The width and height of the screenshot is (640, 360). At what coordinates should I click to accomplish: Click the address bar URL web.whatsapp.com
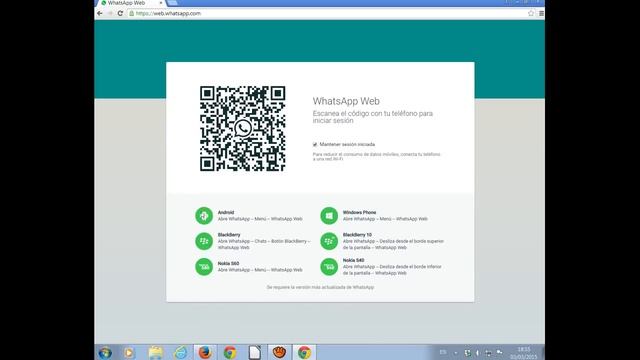[x=168, y=13]
